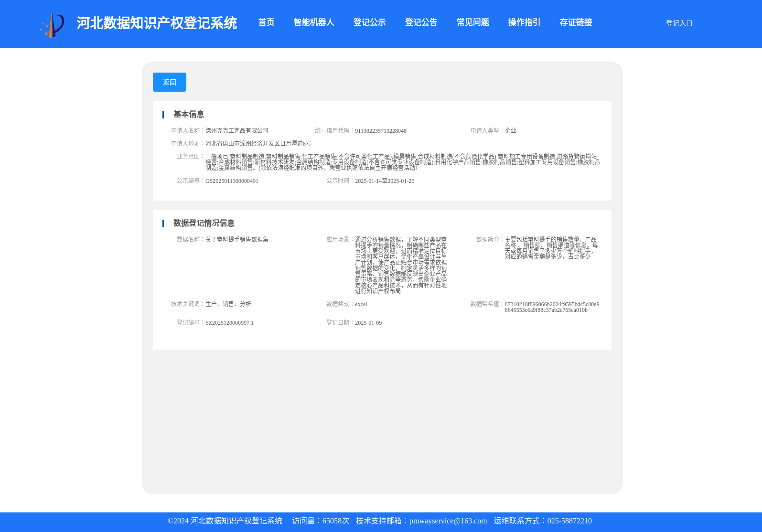Click the 基本信息 section heading
This screenshot has width=762, height=532.
coord(189,114)
